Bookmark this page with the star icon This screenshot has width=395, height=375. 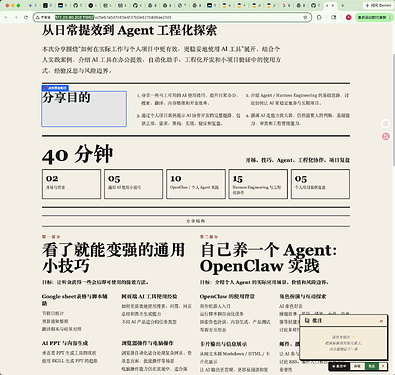[305, 17]
